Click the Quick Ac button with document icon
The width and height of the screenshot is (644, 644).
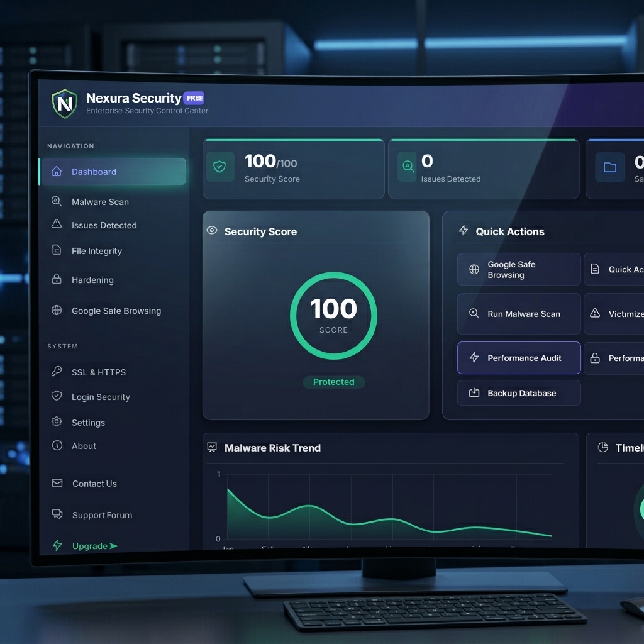tap(614, 269)
